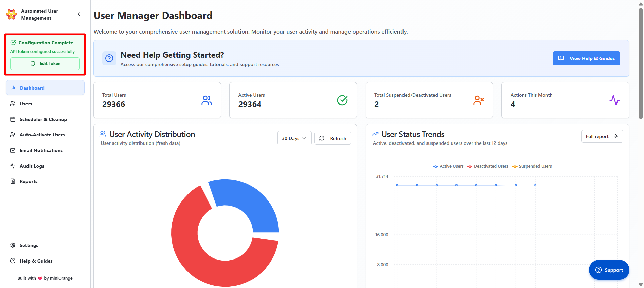This screenshot has width=644, height=288.
Task: Click the Active Users value 29364
Action: click(250, 104)
